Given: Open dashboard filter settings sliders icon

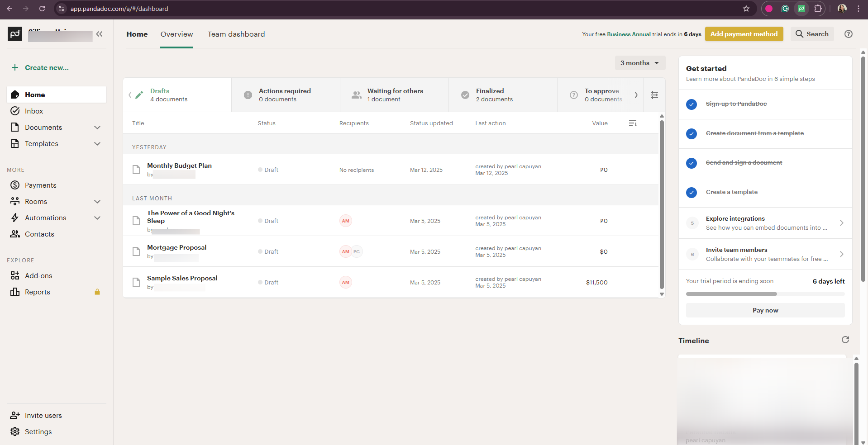Looking at the screenshot, I should pos(654,95).
